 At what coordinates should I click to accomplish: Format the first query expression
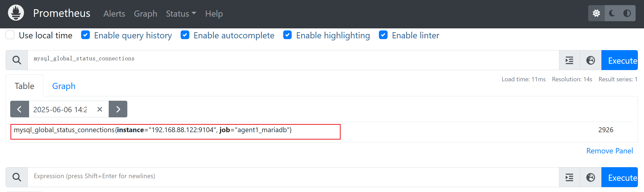[569, 60]
